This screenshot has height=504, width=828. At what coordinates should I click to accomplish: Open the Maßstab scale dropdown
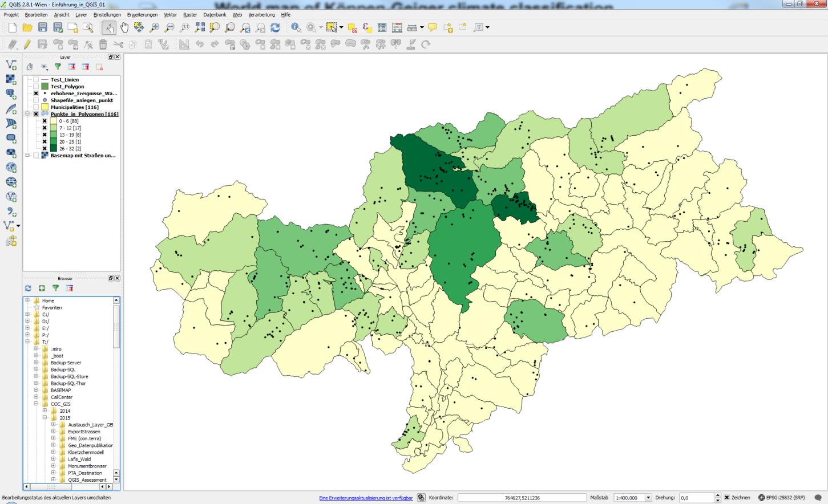[648, 498]
